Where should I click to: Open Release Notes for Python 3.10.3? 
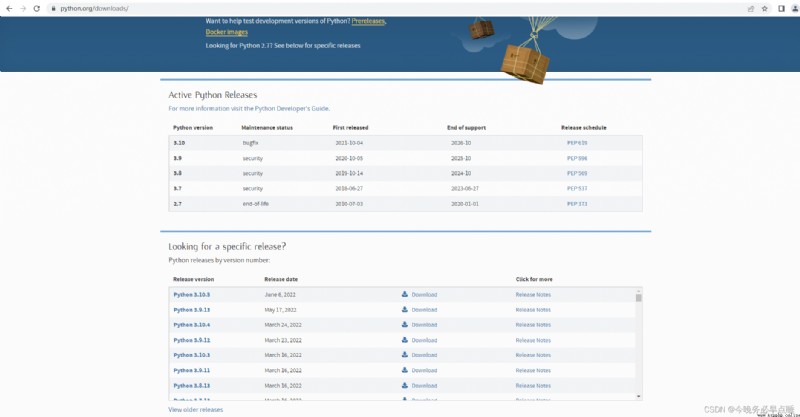[533, 355]
